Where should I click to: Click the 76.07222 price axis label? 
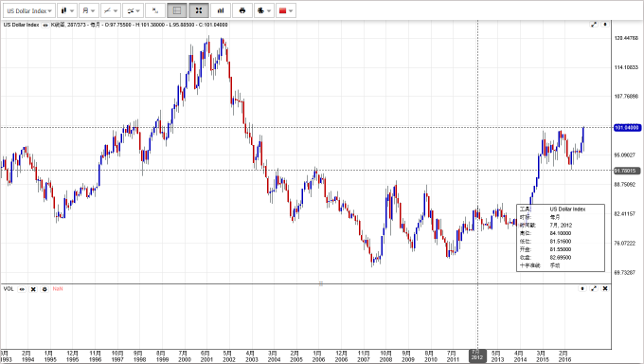pos(626,243)
